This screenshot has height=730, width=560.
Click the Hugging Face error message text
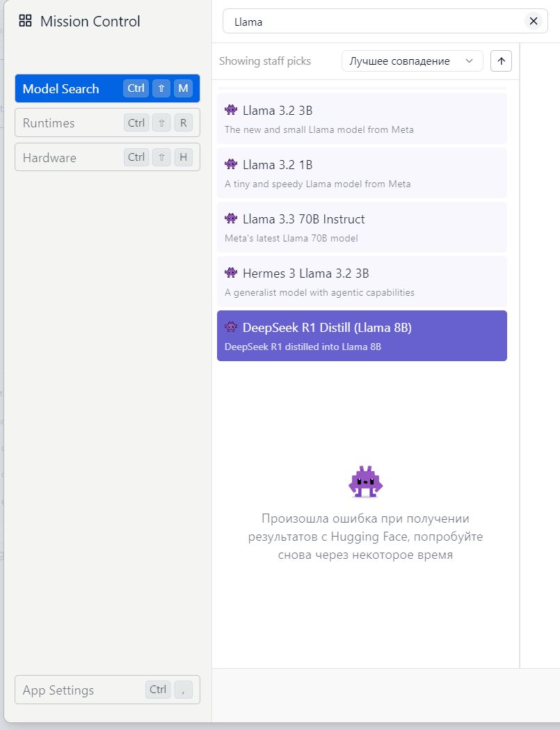(x=365, y=537)
